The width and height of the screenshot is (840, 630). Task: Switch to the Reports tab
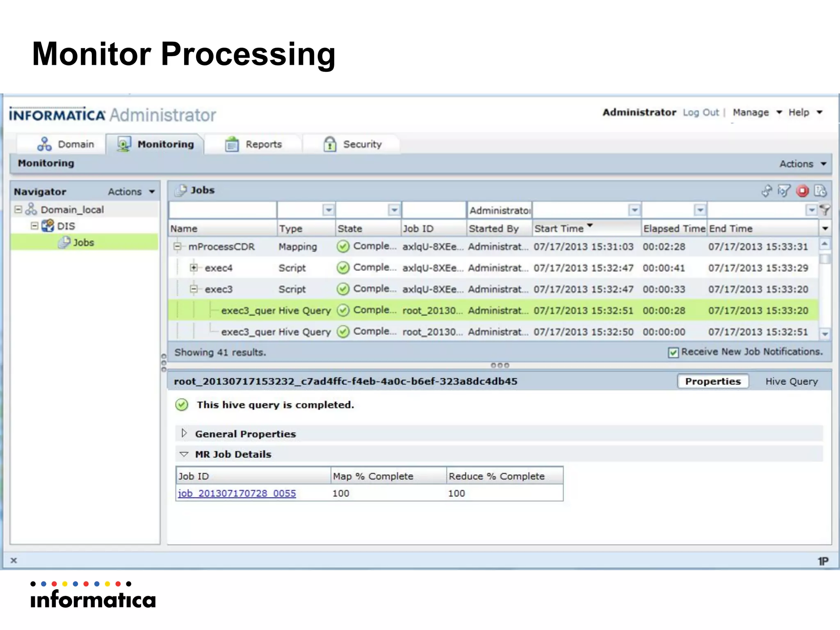[x=253, y=144]
